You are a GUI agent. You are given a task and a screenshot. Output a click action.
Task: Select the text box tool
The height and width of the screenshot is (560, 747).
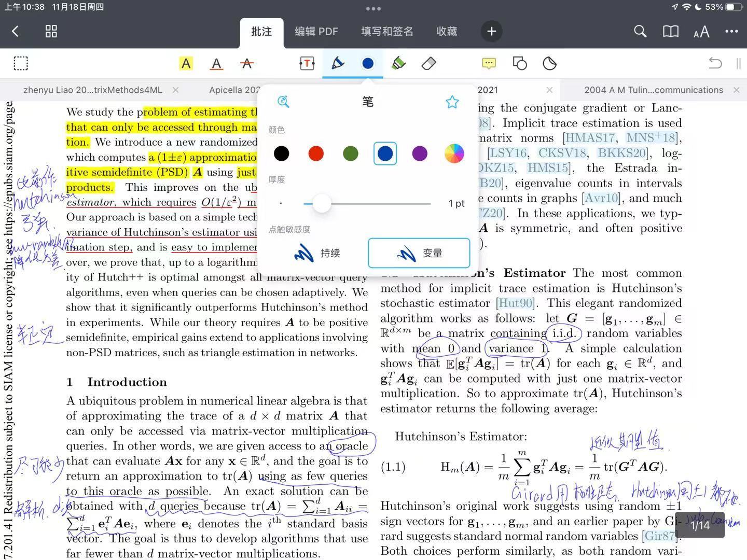[307, 63]
